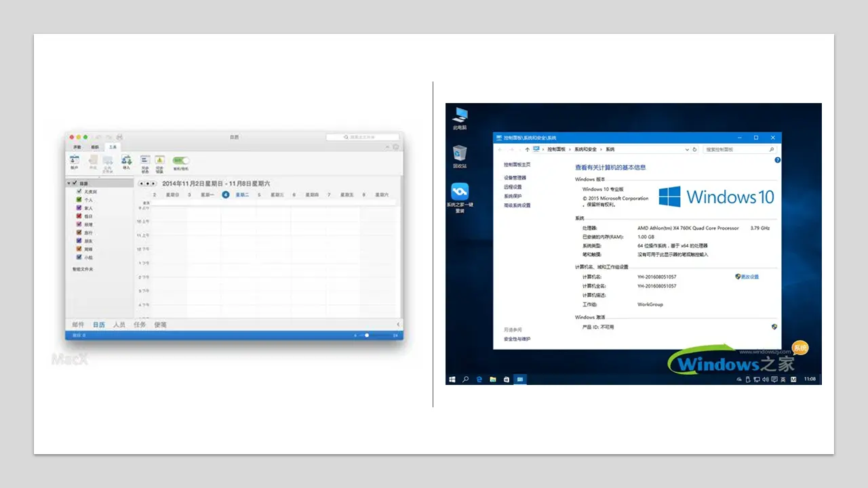Open the address bar history dropdown in System window
This screenshot has height=488, width=868.
(686, 149)
